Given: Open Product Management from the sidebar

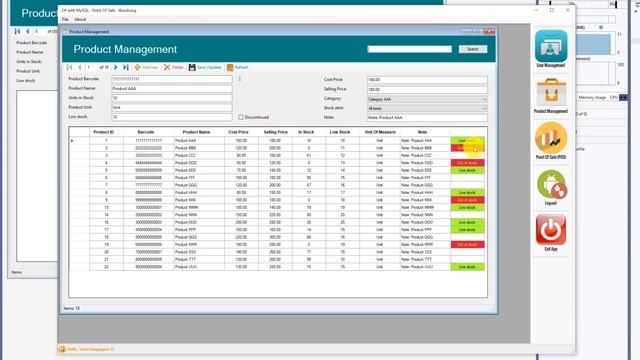Looking at the screenshot, I should pyautogui.click(x=551, y=93).
